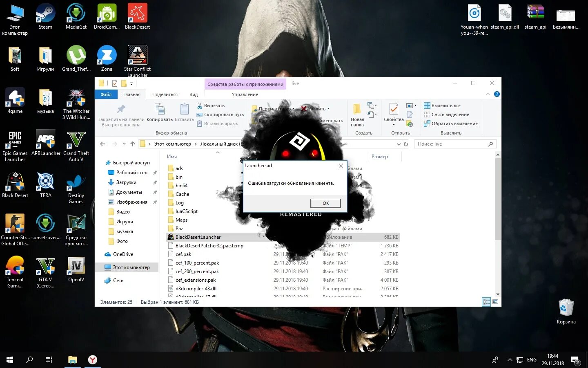Select the APBLauncher desktop icon
The image size is (588, 368).
pos(46,143)
